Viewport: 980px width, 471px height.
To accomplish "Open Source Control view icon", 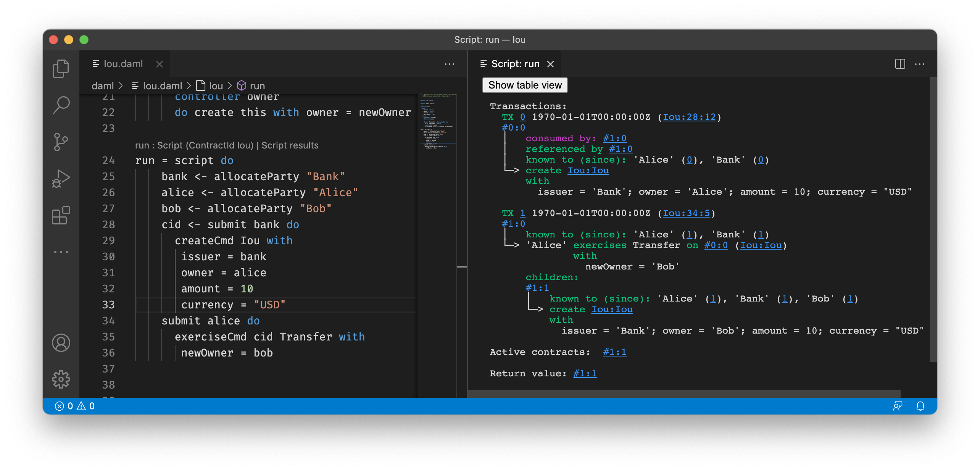I will 61,142.
